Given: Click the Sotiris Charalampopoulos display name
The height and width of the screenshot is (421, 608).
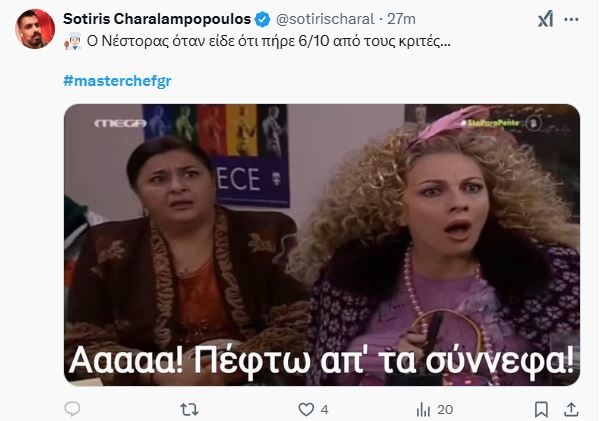Looking at the screenshot, I should point(157,19).
